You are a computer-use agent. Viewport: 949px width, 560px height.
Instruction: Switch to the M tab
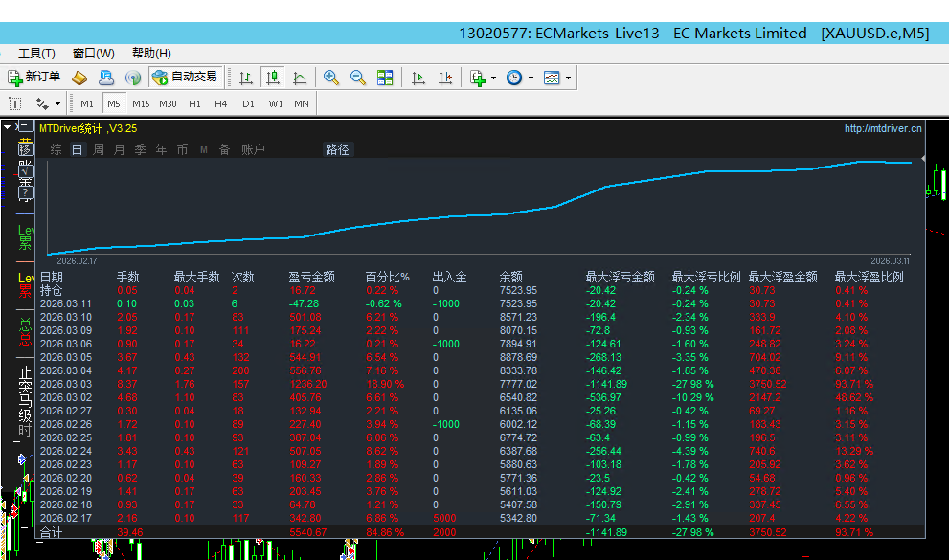[x=203, y=149]
